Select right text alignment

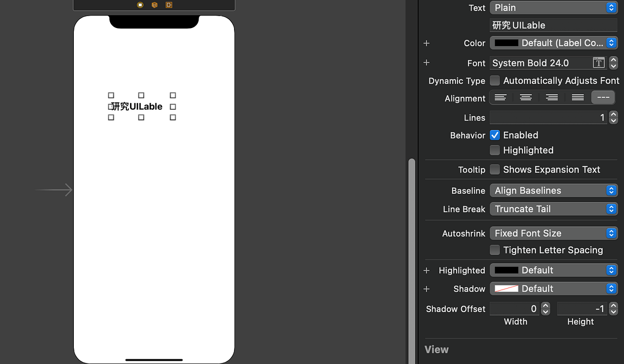[x=552, y=97]
